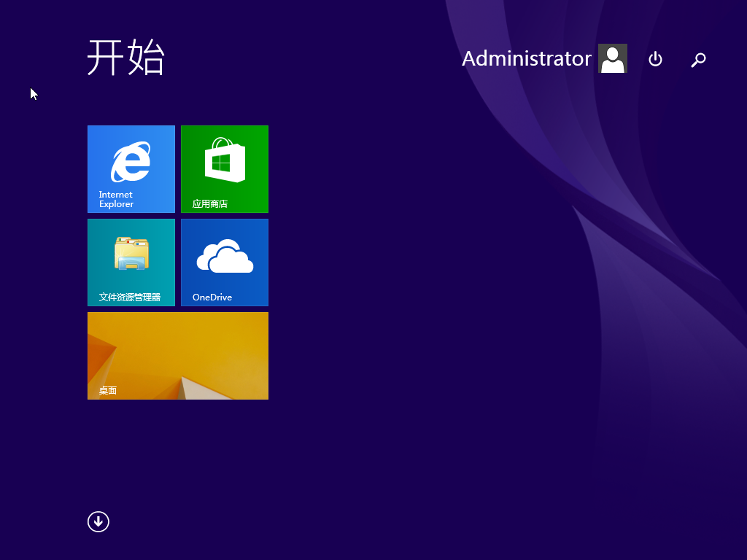Image resolution: width=747 pixels, height=560 pixels.
Task: Open the search magnifier icon
Action: (x=698, y=60)
